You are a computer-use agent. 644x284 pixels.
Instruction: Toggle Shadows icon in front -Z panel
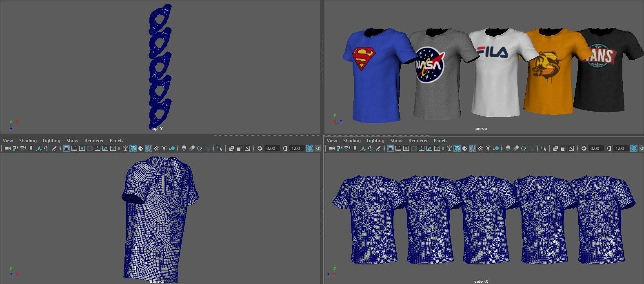point(172,148)
